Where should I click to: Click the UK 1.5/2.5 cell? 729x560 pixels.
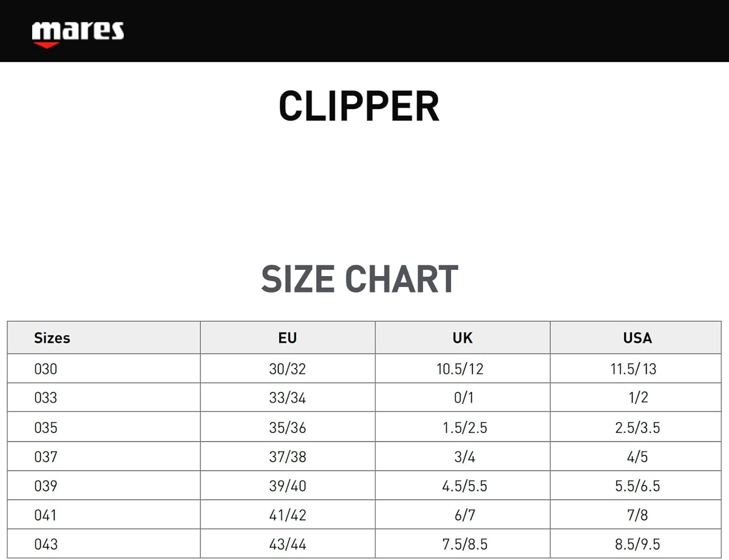click(x=464, y=428)
